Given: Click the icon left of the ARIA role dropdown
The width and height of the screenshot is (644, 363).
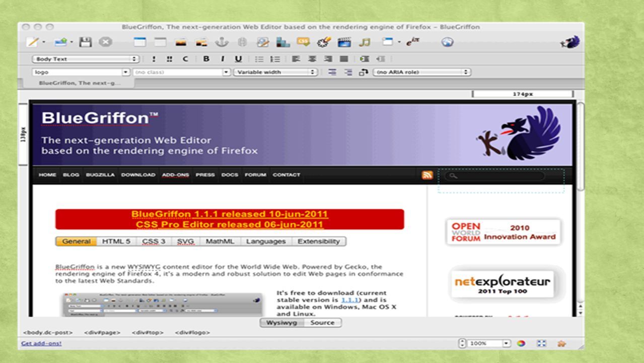Looking at the screenshot, I should coord(364,72).
